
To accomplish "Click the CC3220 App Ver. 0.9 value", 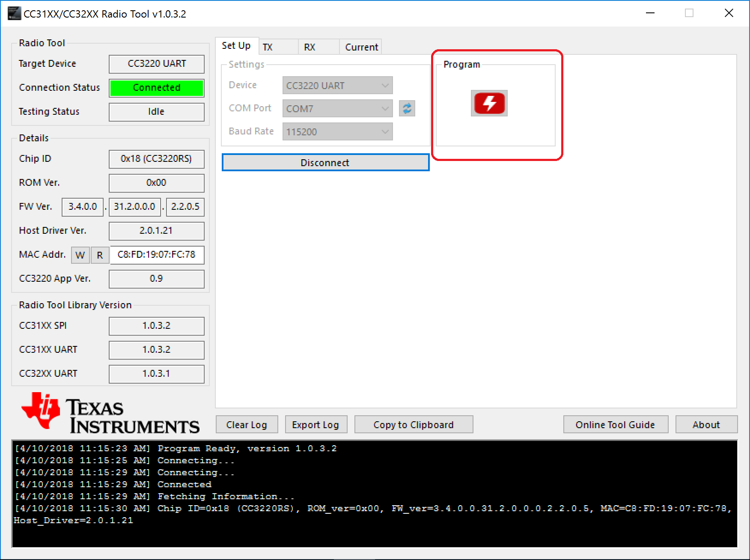I will (157, 279).
